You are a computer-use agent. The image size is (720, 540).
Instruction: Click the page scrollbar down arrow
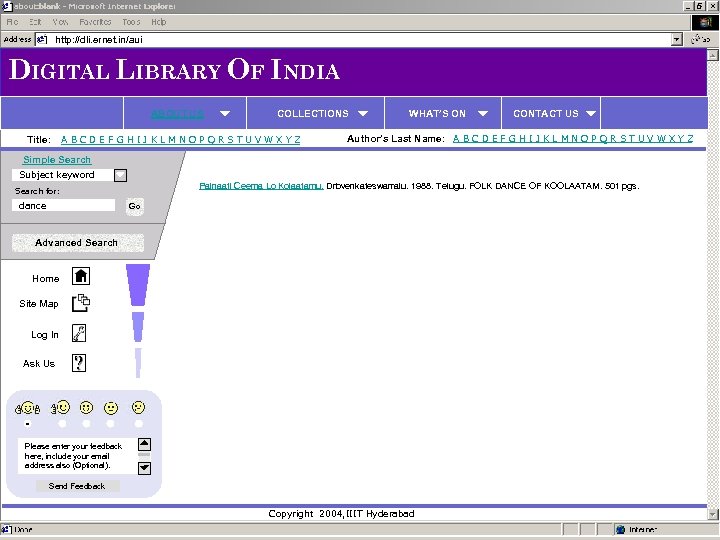[713, 514]
